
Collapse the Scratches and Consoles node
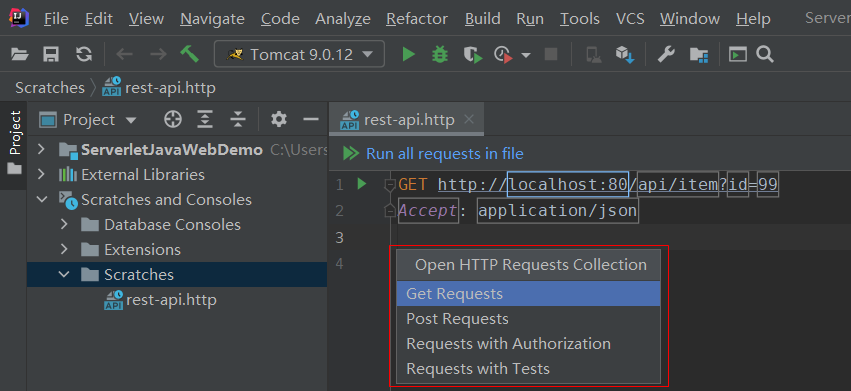tap(41, 200)
